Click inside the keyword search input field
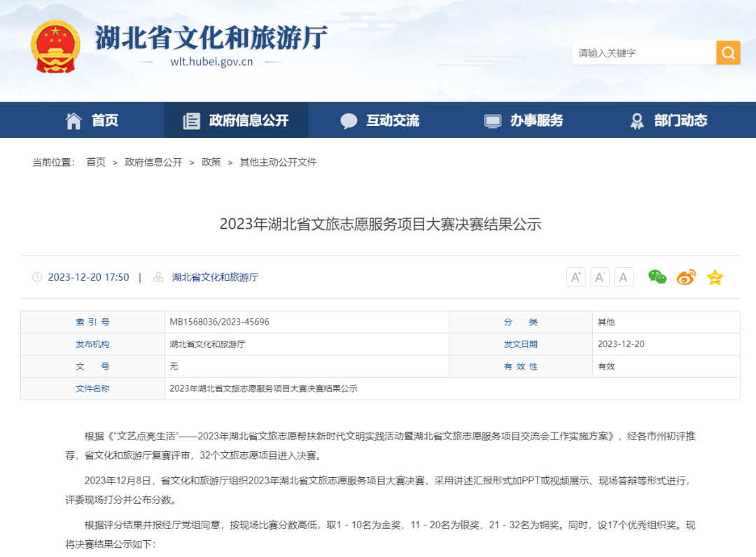Image resolution: width=756 pixels, height=557 pixels. click(640, 52)
